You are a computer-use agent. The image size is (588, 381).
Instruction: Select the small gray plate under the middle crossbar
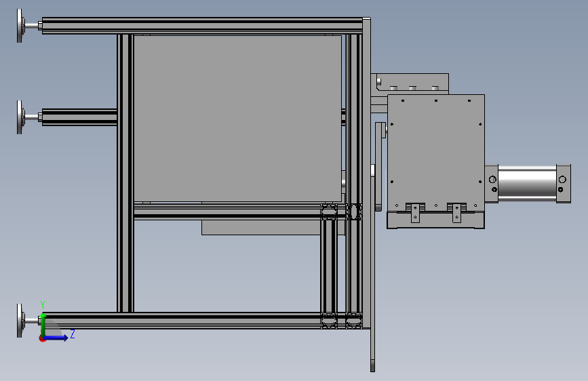pos(262,228)
